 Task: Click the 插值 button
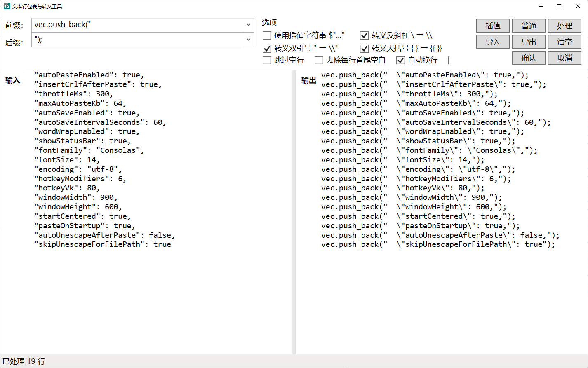(x=493, y=26)
